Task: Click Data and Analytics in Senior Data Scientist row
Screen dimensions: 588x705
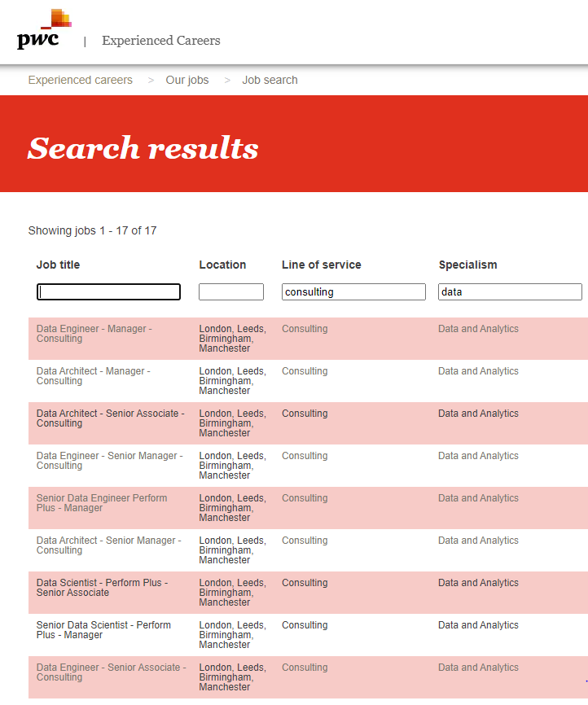Action: tap(478, 625)
